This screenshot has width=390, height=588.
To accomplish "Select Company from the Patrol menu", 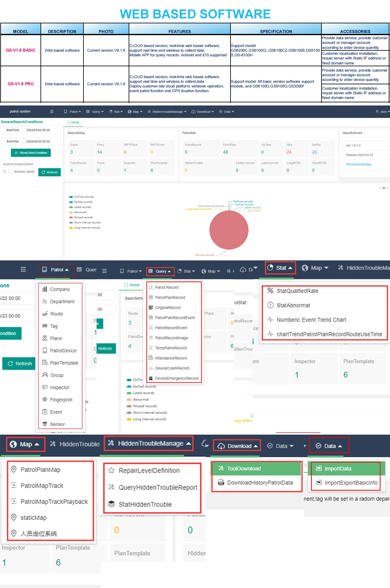I will pyautogui.click(x=60, y=289).
